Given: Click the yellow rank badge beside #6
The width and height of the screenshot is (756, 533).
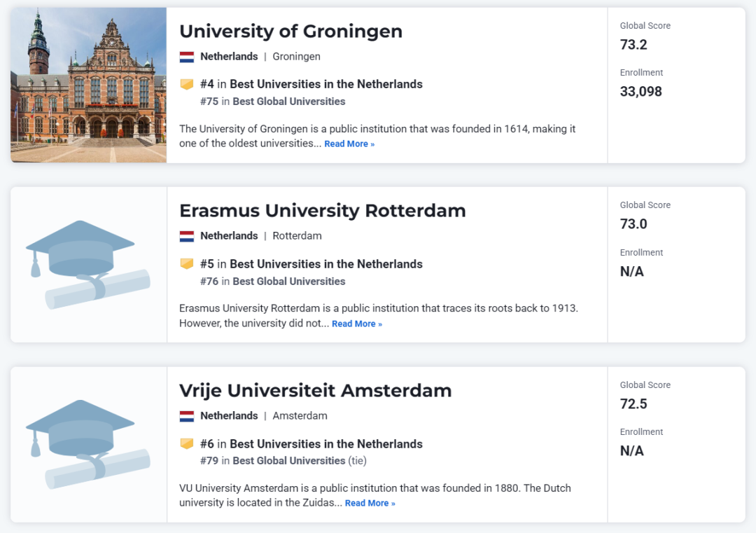Looking at the screenshot, I should tap(187, 444).
